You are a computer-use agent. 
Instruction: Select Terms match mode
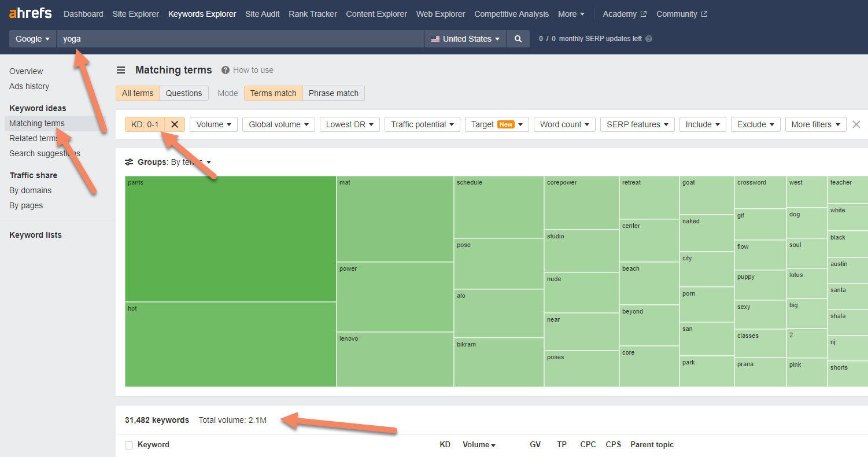tap(273, 93)
